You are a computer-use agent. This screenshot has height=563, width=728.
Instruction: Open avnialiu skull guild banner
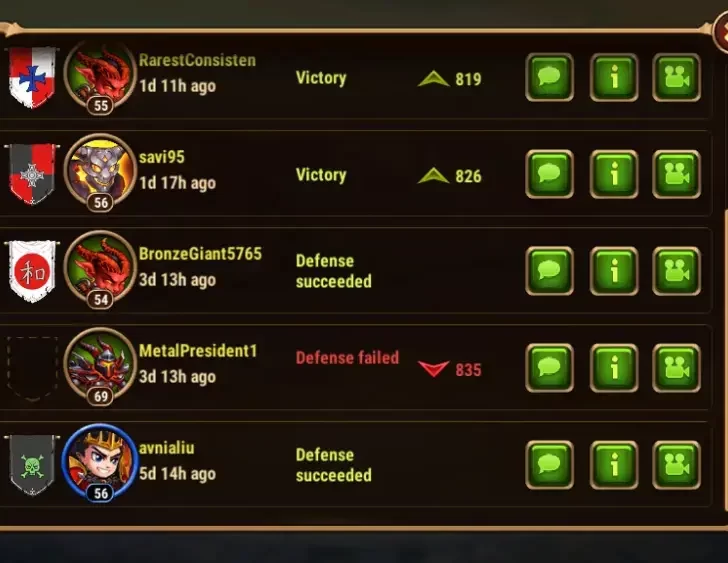[32, 465]
